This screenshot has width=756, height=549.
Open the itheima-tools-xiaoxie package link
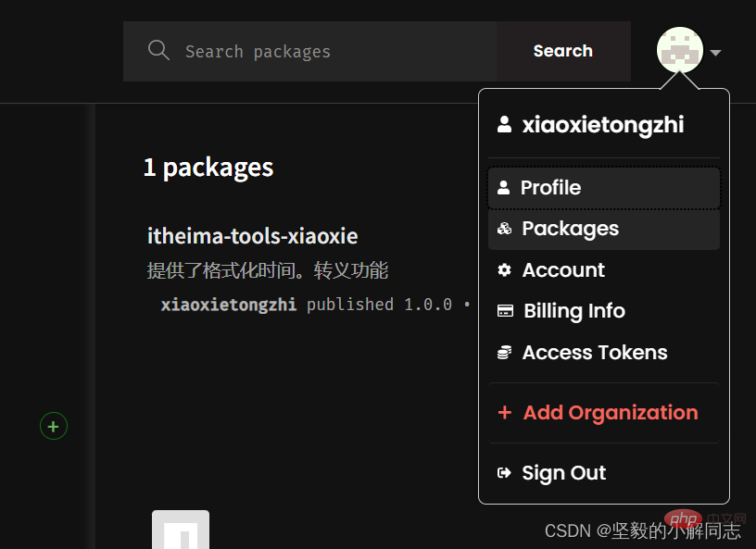pos(252,236)
